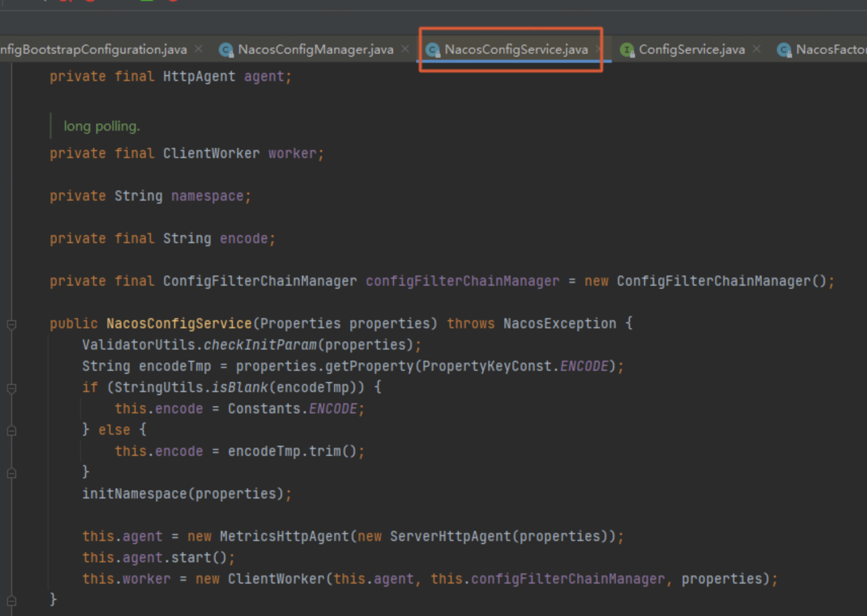
Task: Close the NacosConfigManager.java tab
Action: (405, 49)
